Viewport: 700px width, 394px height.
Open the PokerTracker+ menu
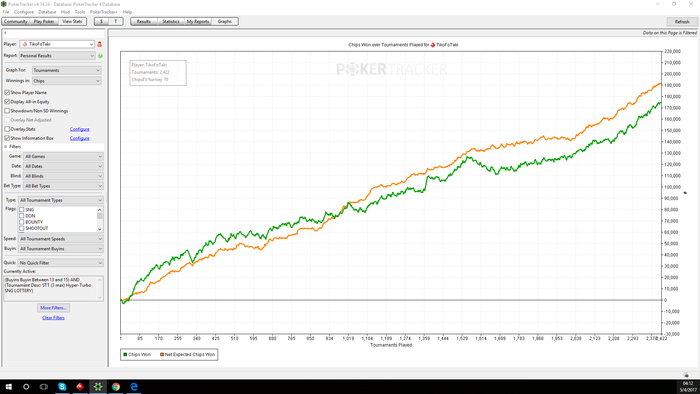104,12
